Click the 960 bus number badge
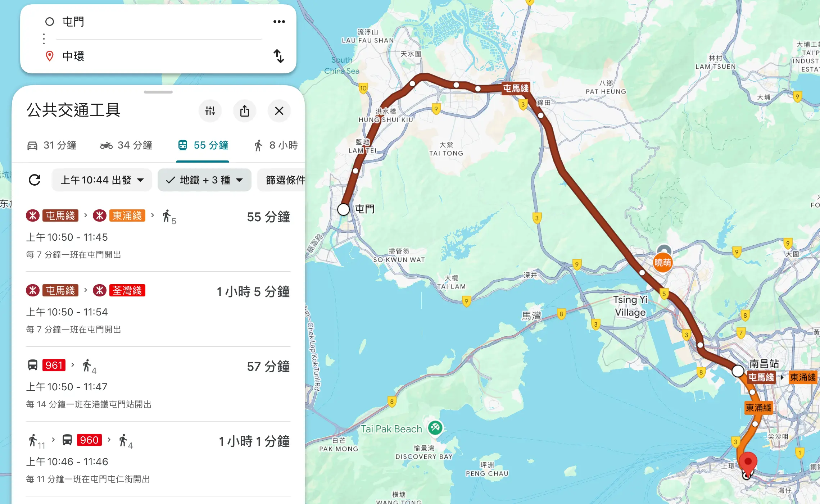This screenshot has height=504, width=820. (x=89, y=440)
